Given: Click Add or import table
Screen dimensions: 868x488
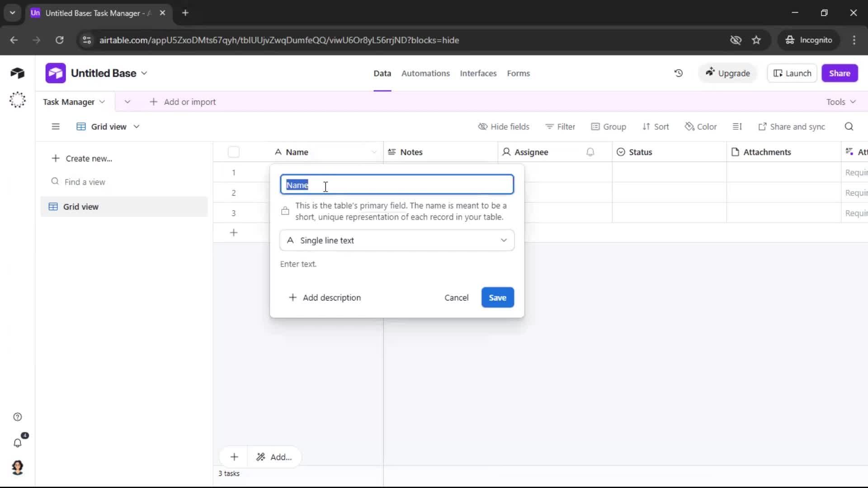Looking at the screenshot, I should pos(183,102).
